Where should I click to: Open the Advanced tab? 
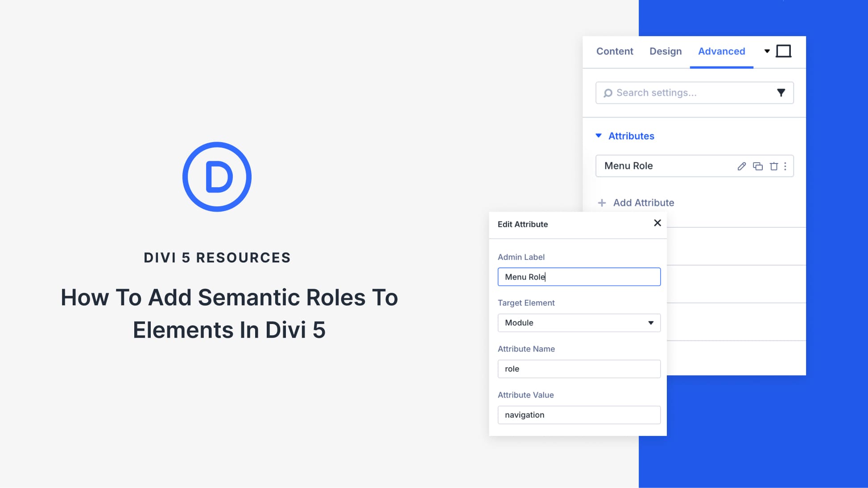tap(721, 51)
